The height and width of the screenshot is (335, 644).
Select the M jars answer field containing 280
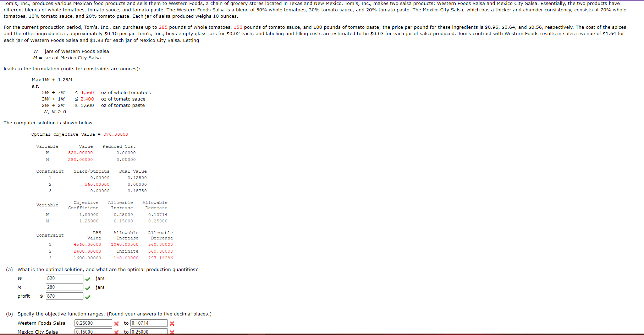[x=64, y=287]
